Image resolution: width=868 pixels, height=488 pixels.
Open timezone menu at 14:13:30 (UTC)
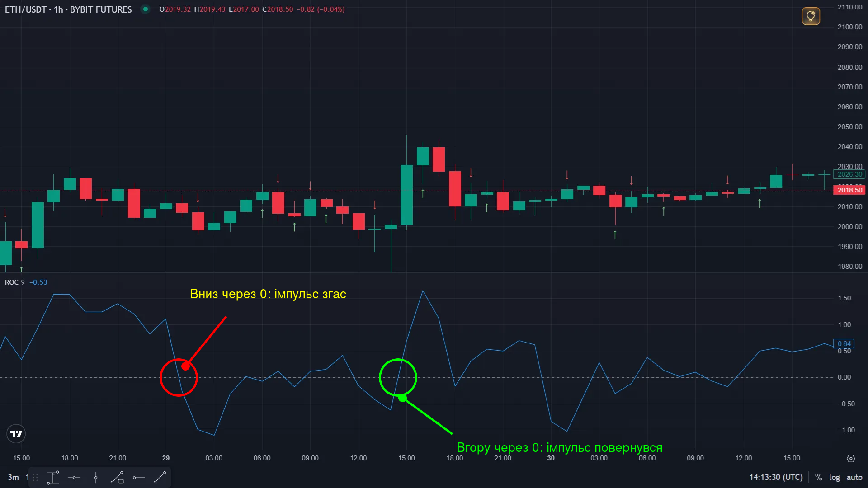(x=776, y=477)
